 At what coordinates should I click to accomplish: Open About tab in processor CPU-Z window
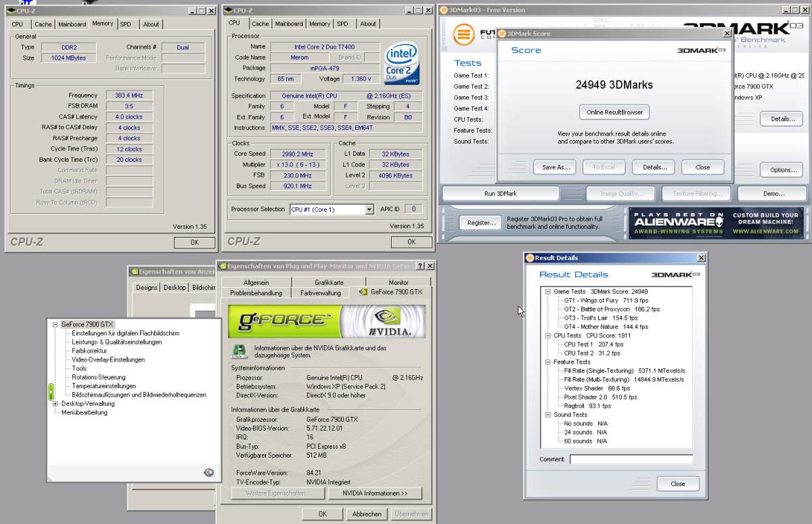[x=368, y=24]
